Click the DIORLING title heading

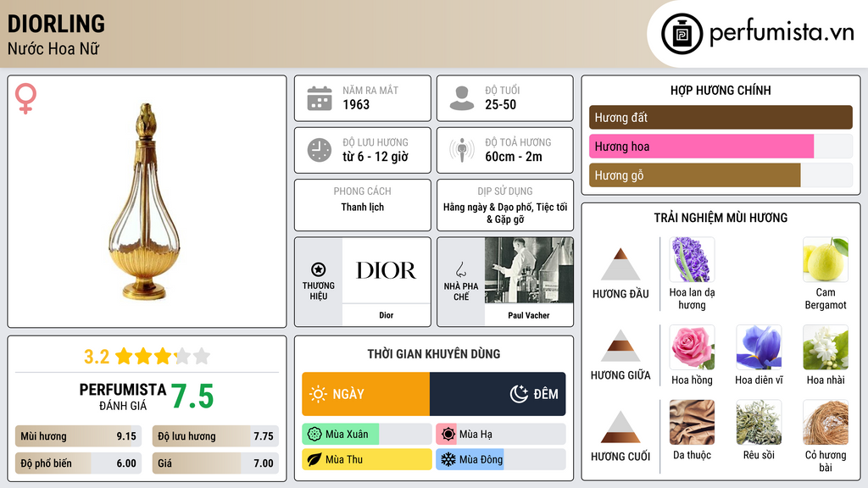click(56, 24)
